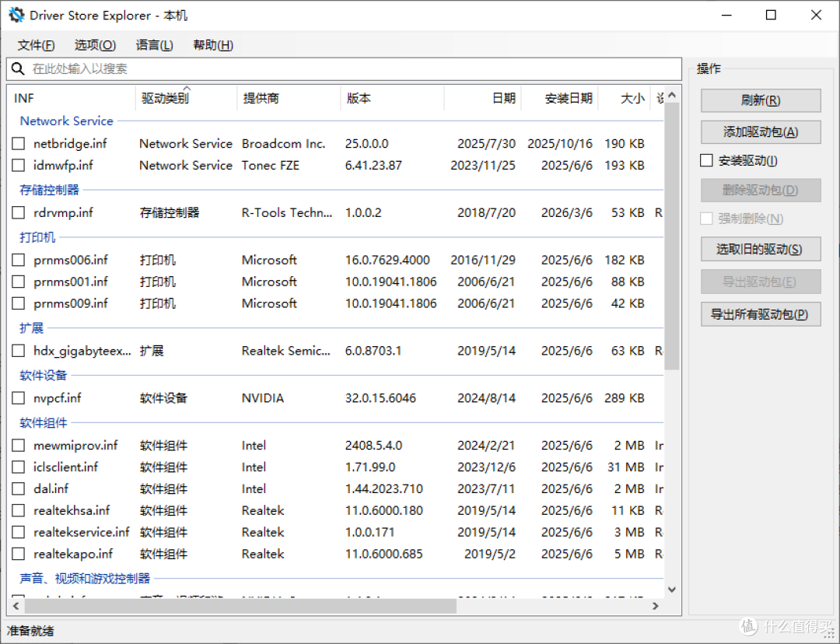This screenshot has height=644, width=840.
Task: Check the prnms001.inf driver
Action: tap(18, 282)
